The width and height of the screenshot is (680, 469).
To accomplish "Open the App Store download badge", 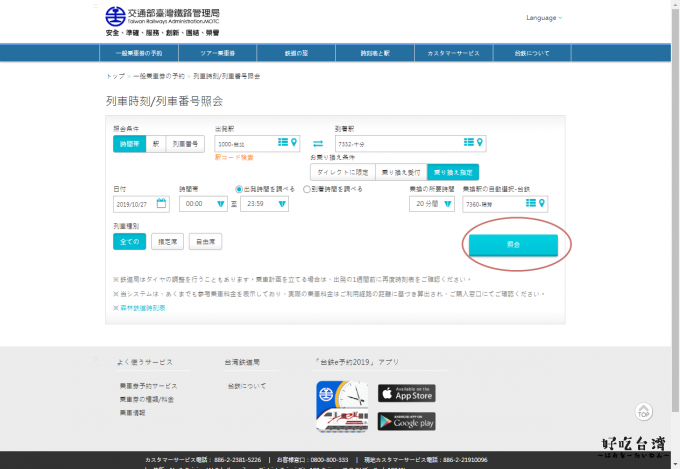I will pos(405,394).
